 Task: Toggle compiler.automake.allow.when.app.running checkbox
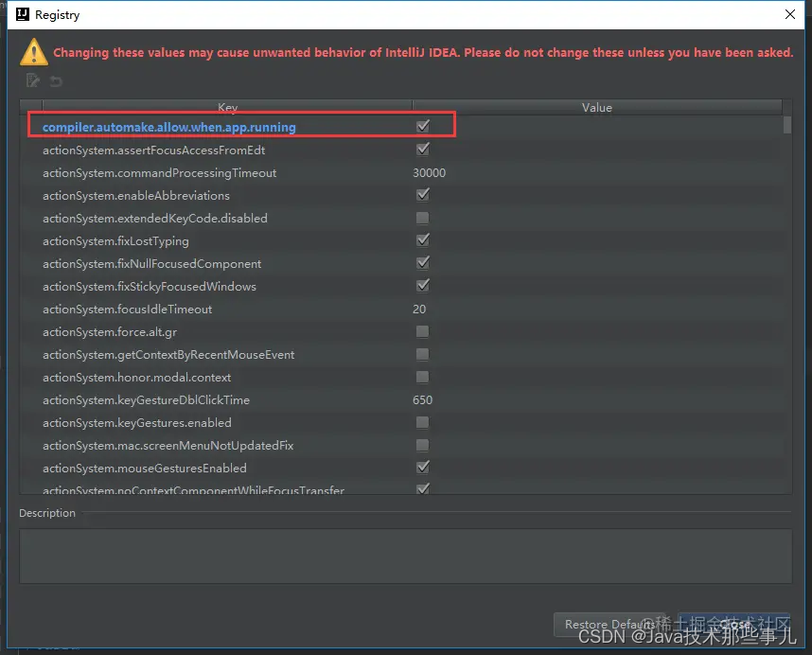coord(423,126)
